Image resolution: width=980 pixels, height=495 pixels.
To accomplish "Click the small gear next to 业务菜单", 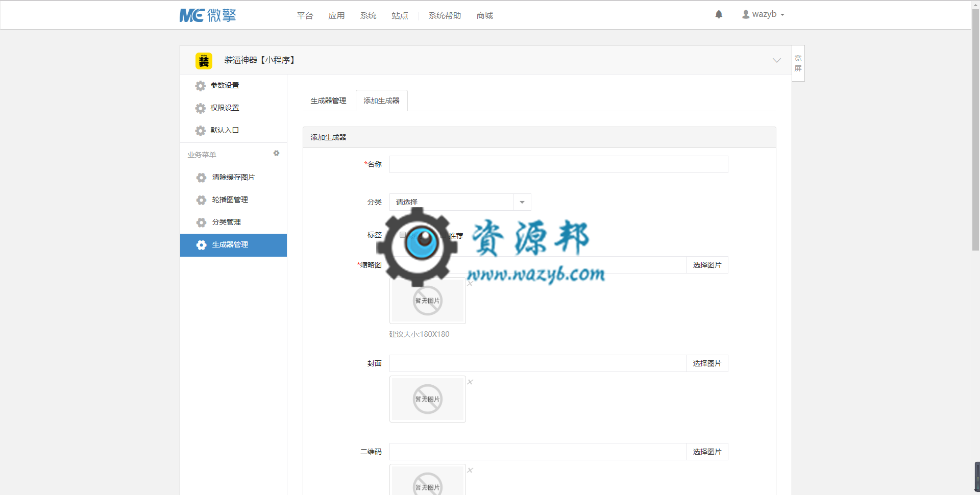I will [276, 153].
